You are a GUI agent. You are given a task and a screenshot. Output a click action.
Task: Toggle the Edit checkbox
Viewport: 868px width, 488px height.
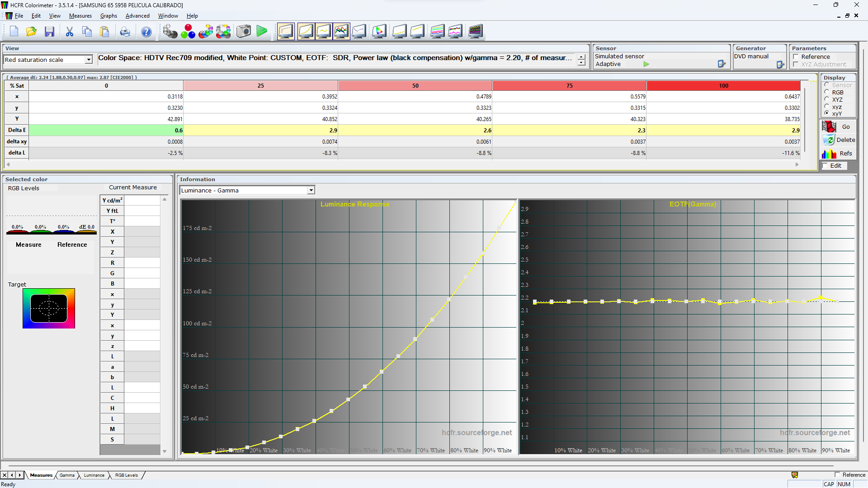click(826, 166)
